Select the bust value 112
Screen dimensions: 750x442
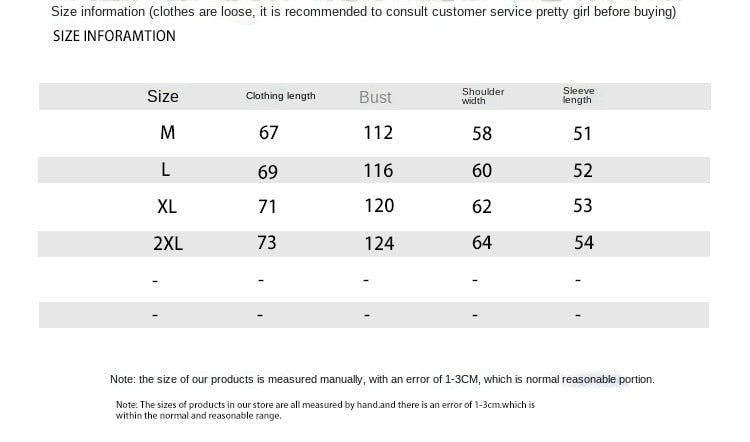[378, 133]
